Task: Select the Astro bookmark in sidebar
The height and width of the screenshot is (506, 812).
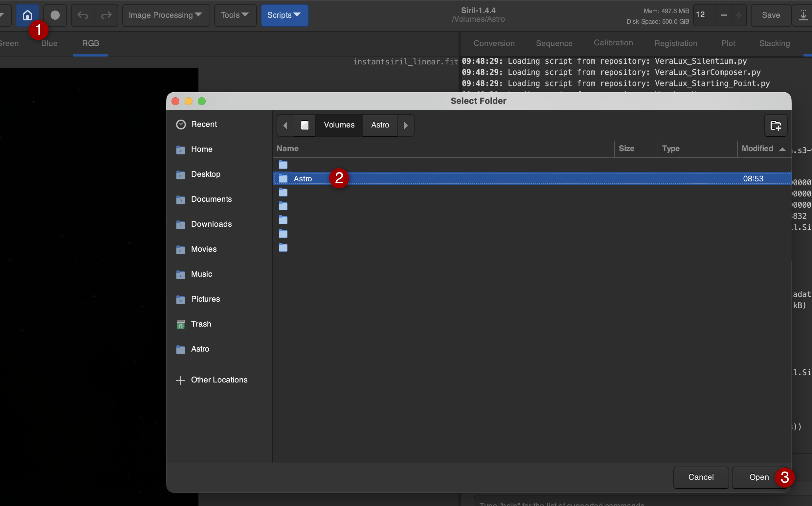Action: pyautogui.click(x=219, y=349)
